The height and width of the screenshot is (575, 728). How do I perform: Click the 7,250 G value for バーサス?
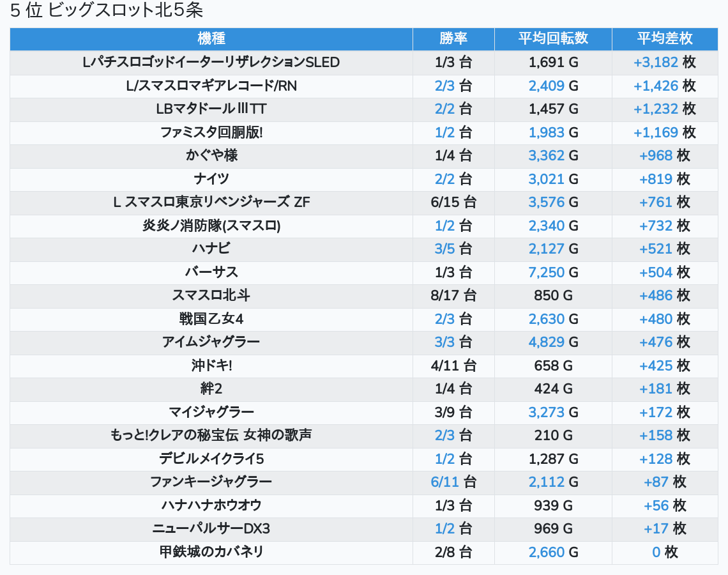[547, 272]
